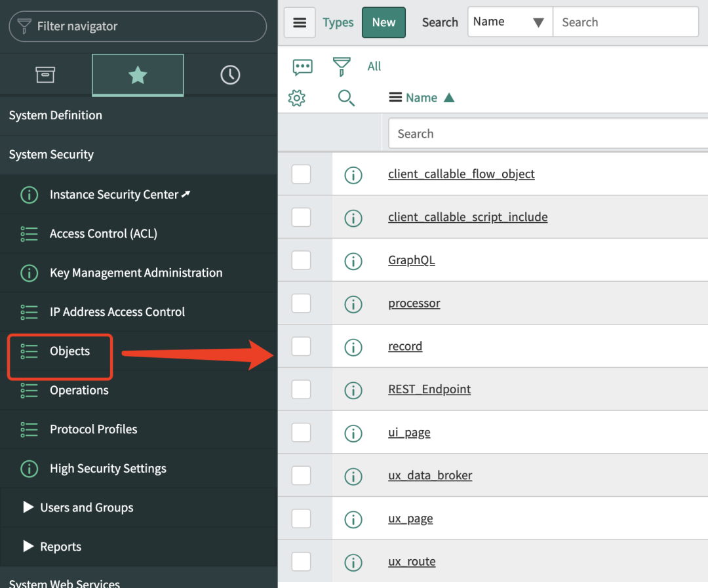Tick the checkbox for ui_page
Image resolution: width=708 pixels, height=588 pixels.
[301, 433]
